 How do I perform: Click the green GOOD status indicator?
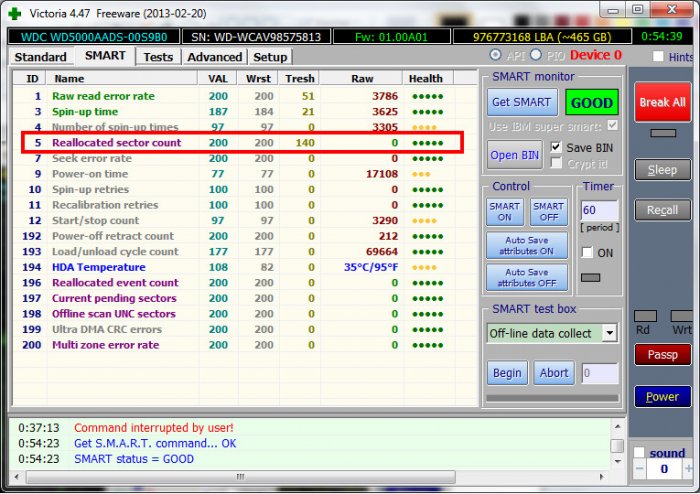point(592,103)
